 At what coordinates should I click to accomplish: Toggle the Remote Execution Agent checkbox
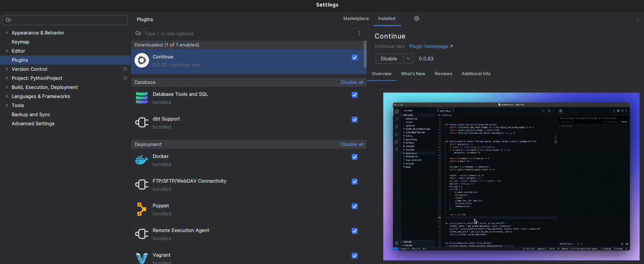click(355, 231)
